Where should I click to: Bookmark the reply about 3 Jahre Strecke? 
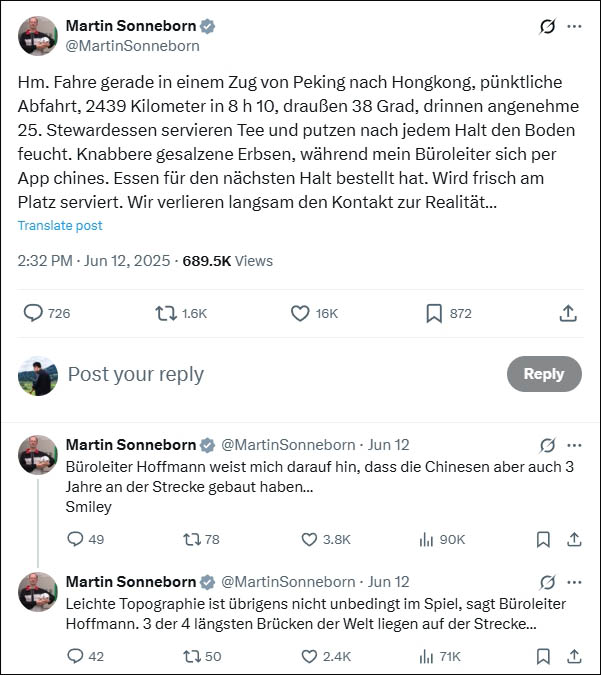(543, 539)
